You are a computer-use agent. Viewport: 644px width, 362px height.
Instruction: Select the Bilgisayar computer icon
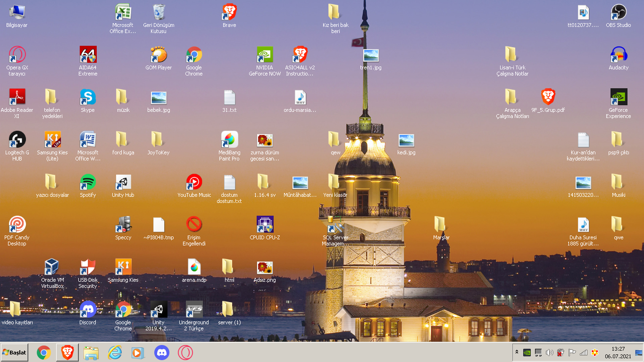(17, 13)
